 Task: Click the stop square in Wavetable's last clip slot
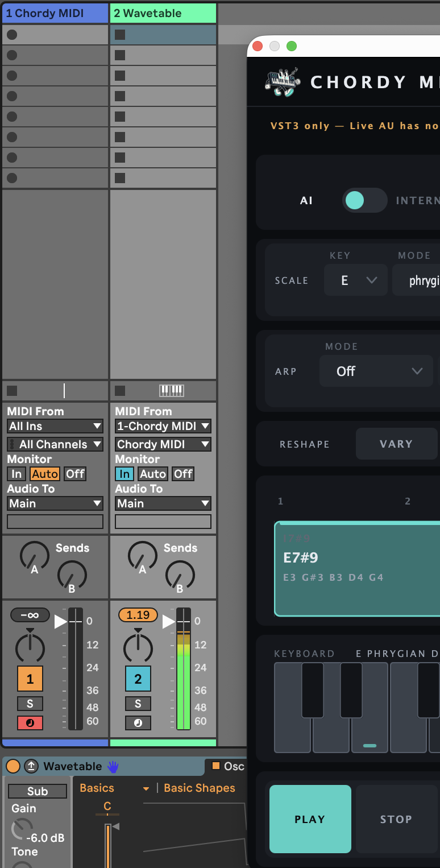(120, 178)
